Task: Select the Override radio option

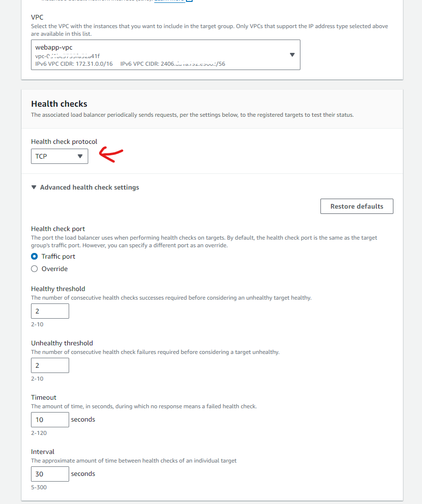Action: point(34,269)
